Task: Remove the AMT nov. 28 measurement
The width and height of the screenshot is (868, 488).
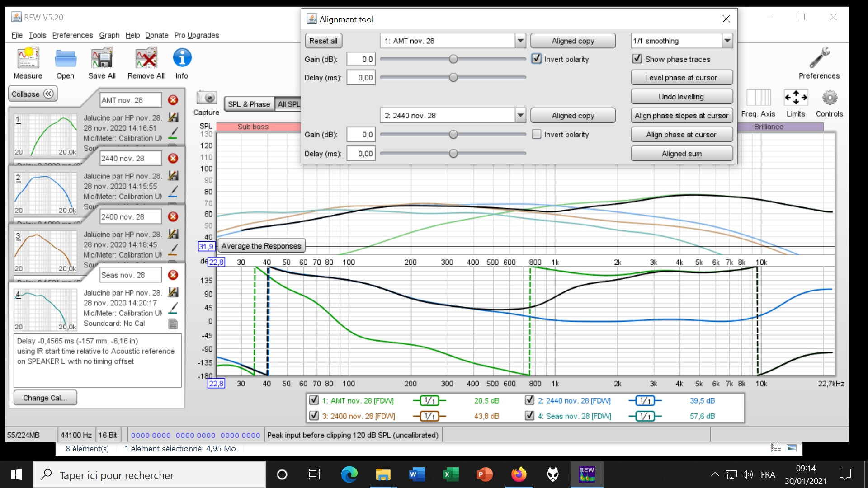Action: (x=173, y=100)
